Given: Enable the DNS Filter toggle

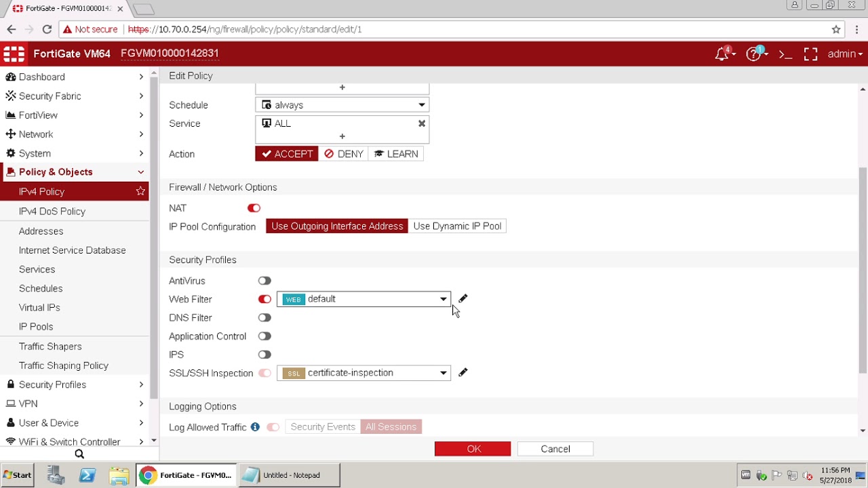Looking at the screenshot, I should point(264,317).
